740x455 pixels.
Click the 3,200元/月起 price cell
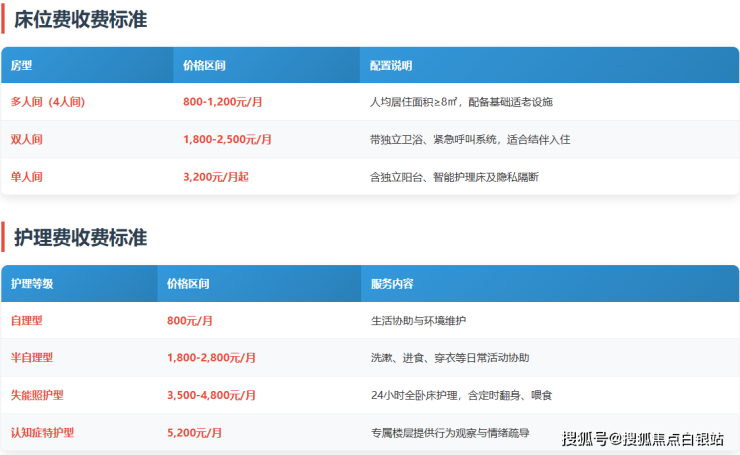point(215,176)
